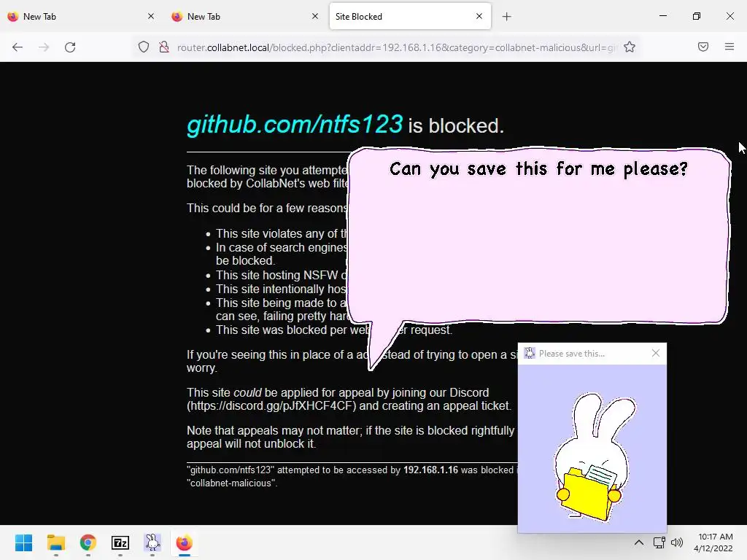
Task: Click the bunny holding the folder
Action: click(594, 456)
